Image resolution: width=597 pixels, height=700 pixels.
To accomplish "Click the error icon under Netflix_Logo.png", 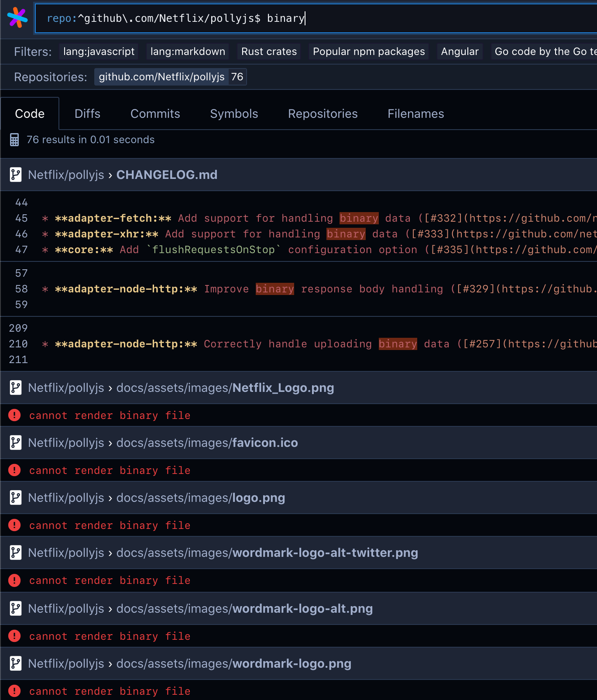I will pos(14,415).
